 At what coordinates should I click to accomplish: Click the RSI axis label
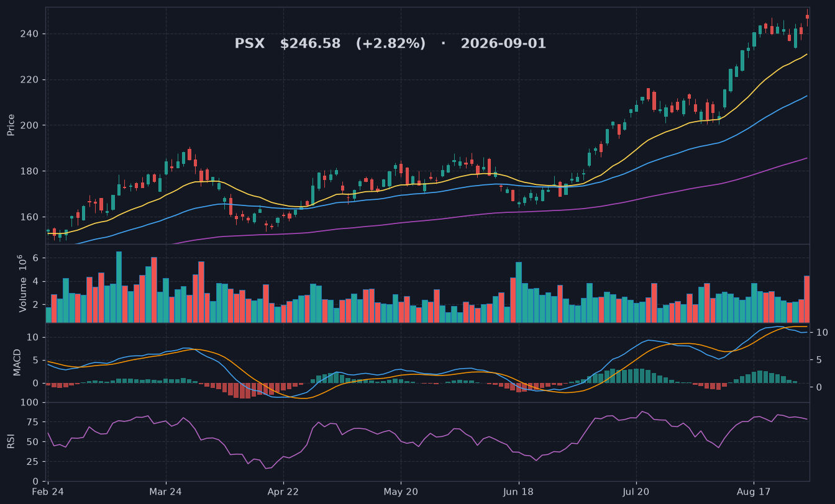point(11,441)
